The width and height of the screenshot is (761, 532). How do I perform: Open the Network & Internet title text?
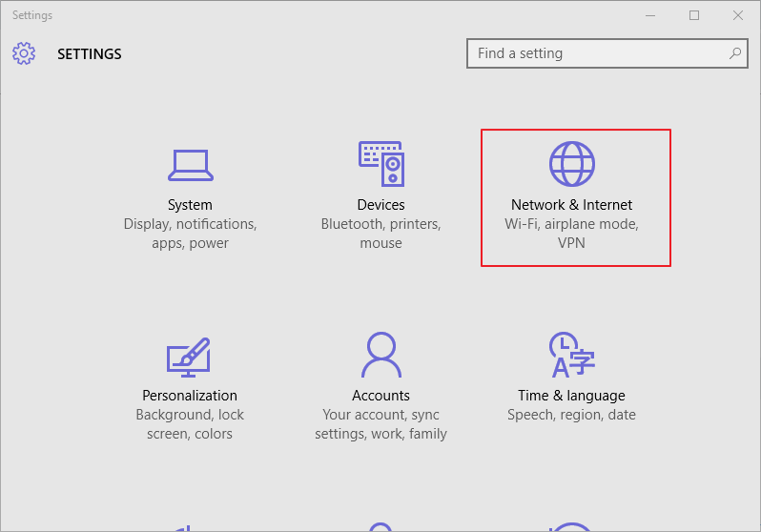(x=571, y=205)
